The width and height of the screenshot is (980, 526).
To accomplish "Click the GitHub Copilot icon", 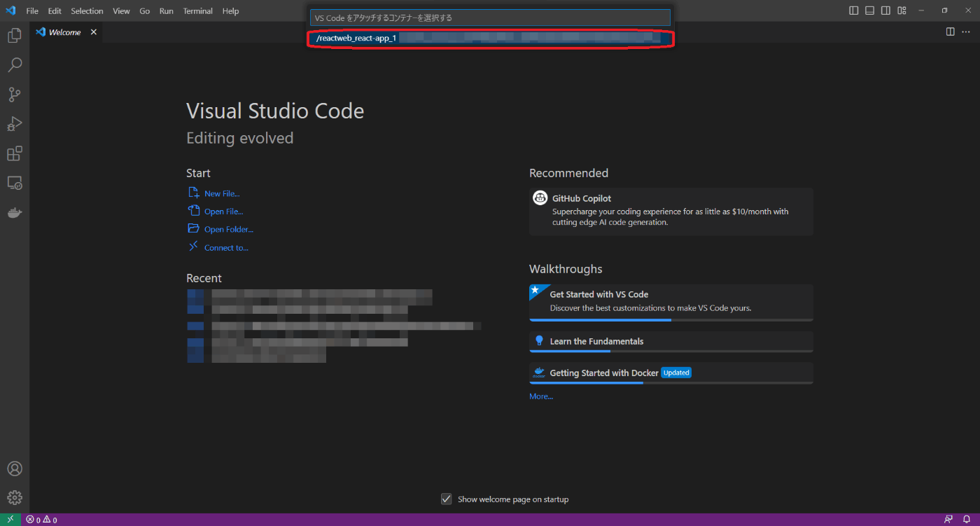I will [540, 198].
